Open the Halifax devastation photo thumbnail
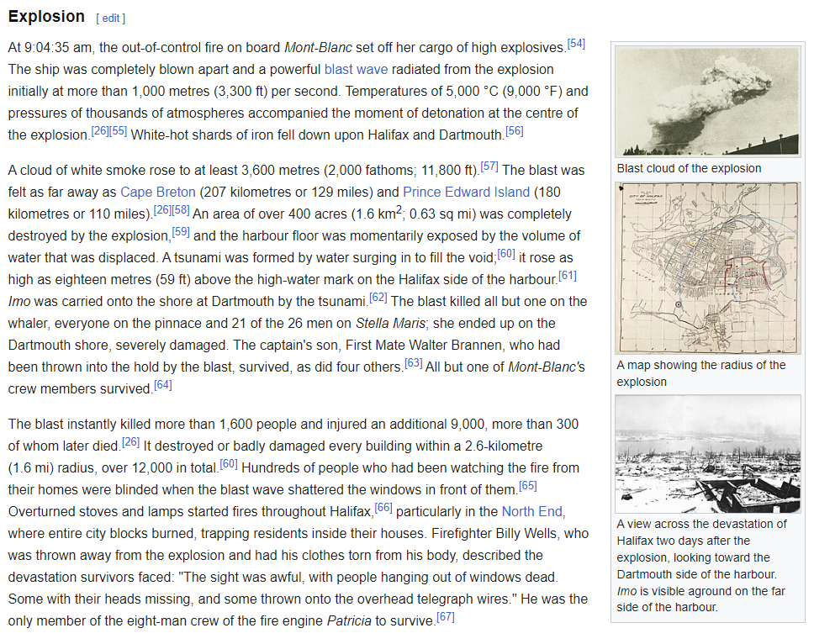This screenshot has height=644, width=814. pos(707,453)
